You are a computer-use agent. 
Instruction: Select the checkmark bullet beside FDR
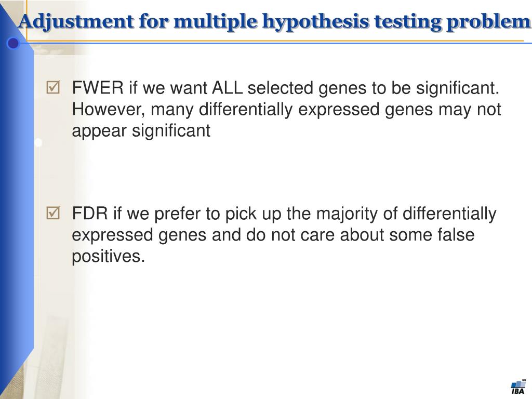pos(53,213)
